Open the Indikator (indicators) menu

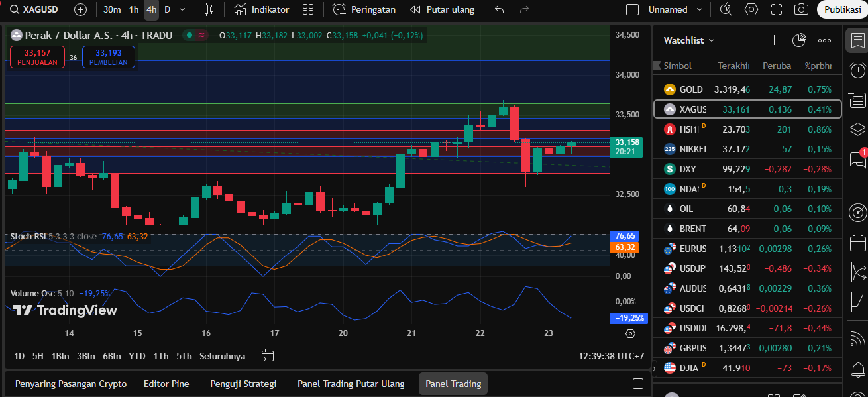262,10
